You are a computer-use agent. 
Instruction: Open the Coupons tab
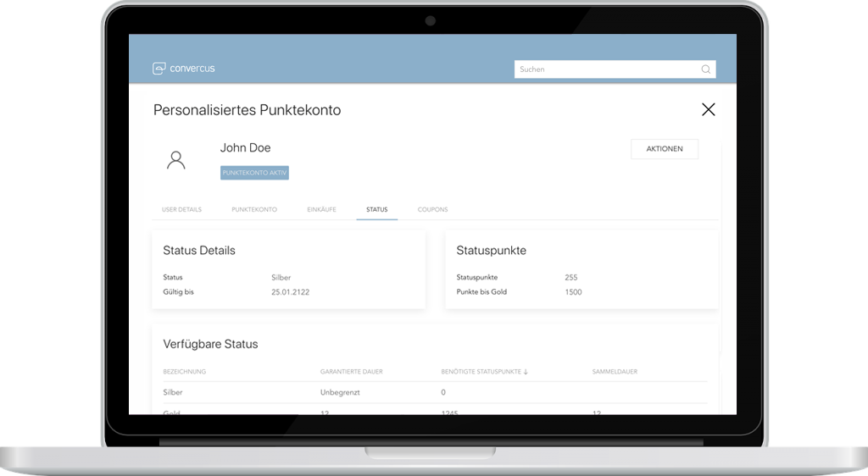[433, 209]
